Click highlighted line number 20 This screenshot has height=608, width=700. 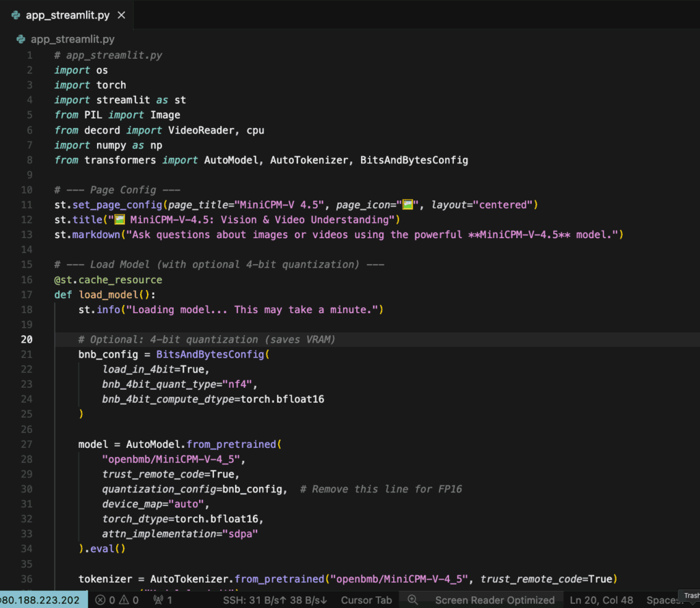click(x=27, y=339)
